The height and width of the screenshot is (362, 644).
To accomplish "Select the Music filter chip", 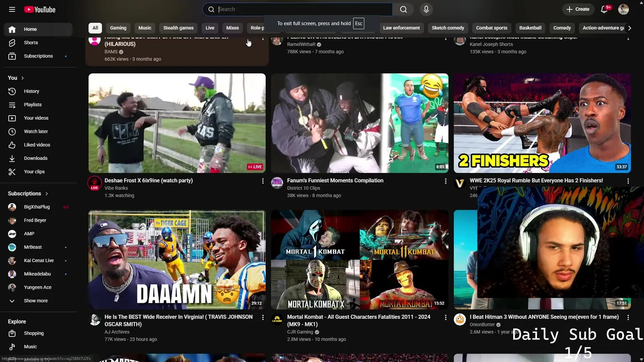I will [x=145, y=28].
